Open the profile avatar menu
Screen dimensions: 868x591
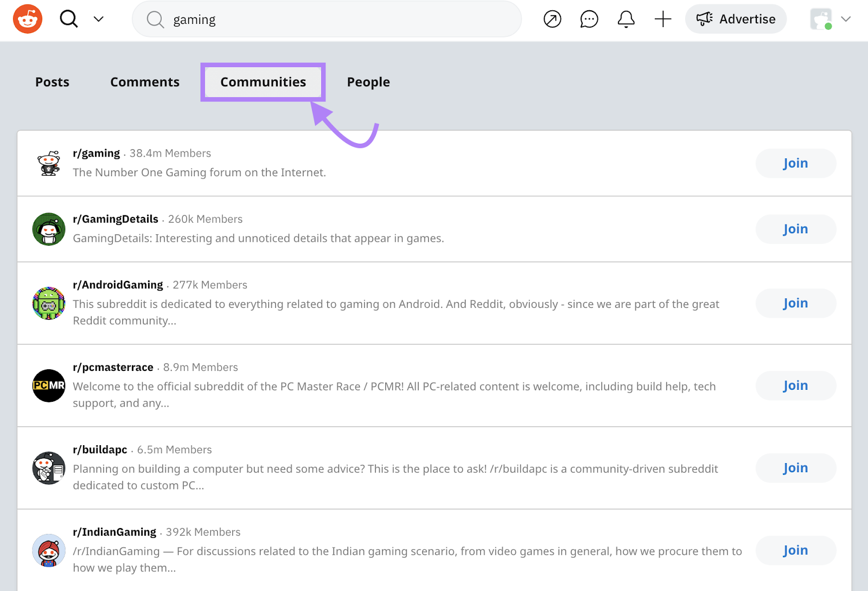(x=821, y=19)
